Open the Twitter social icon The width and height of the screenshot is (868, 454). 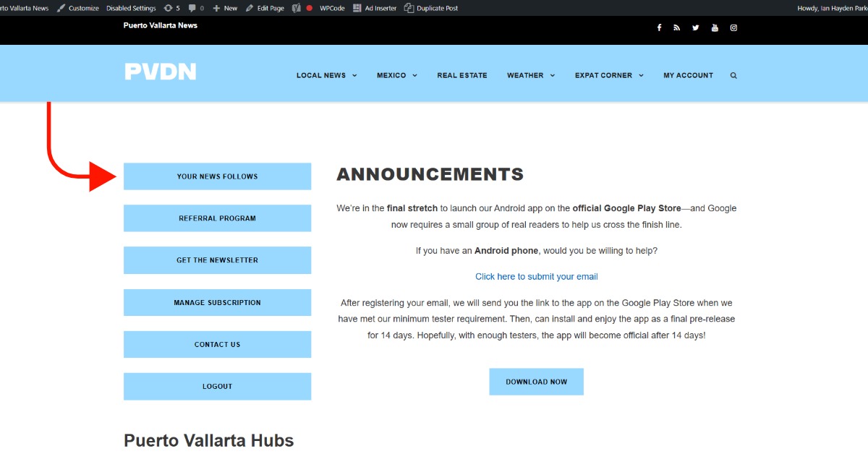point(696,28)
